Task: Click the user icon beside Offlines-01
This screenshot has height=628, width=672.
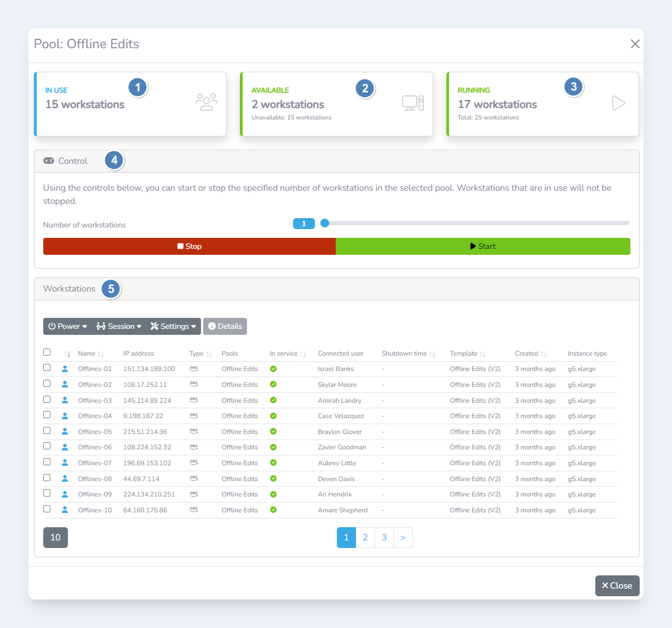Action: pos(65,369)
